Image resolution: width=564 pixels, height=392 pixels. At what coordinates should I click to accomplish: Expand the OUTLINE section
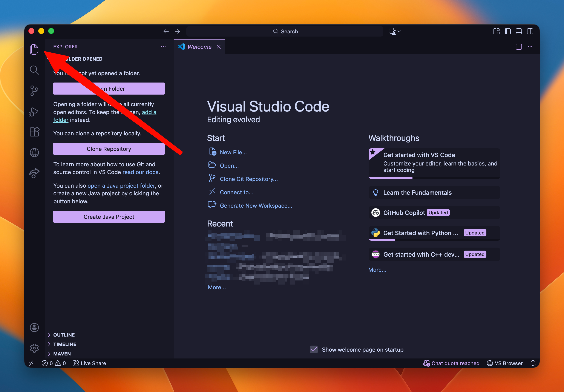point(64,335)
